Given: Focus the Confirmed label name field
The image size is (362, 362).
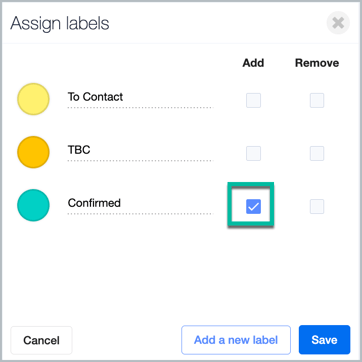Looking at the screenshot, I should point(140,204).
